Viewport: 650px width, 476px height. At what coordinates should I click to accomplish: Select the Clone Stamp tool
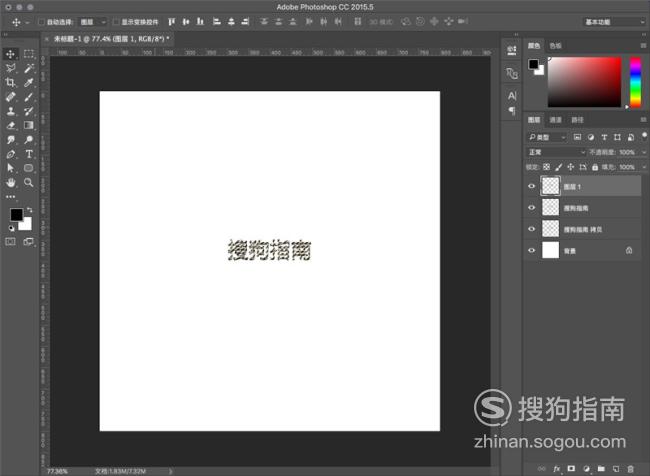point(11,111)
